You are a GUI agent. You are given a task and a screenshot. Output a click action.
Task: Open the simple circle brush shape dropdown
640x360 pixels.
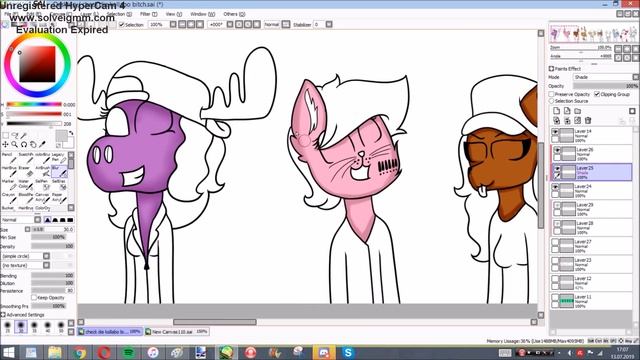coord(25,256)
